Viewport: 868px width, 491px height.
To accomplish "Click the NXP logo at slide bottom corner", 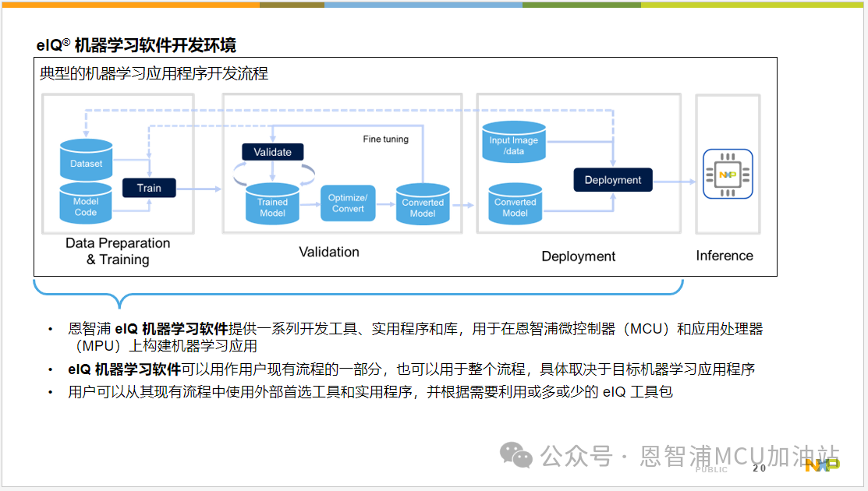I will pos(822,465).
